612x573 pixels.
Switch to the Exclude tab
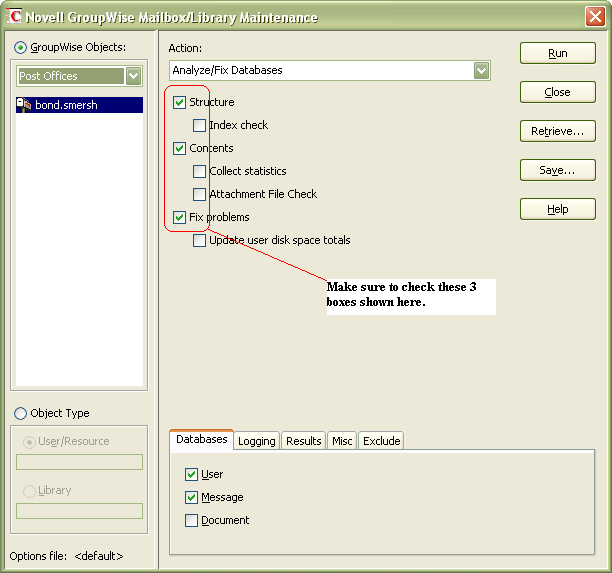[x=381, y=441]
